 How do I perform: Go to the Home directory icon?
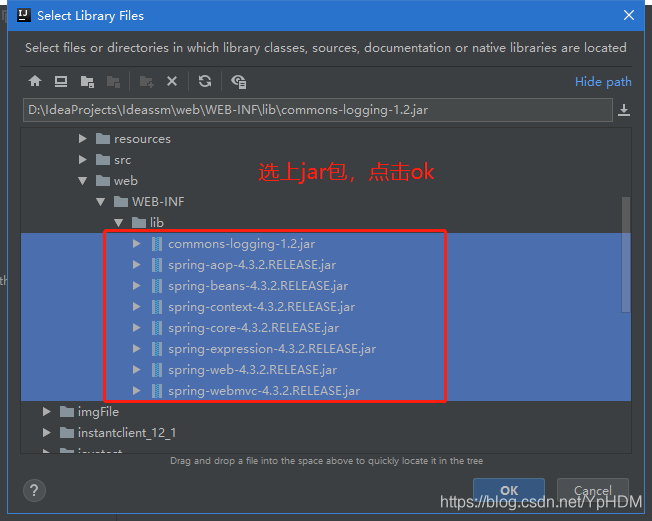(x=35, y=81)
